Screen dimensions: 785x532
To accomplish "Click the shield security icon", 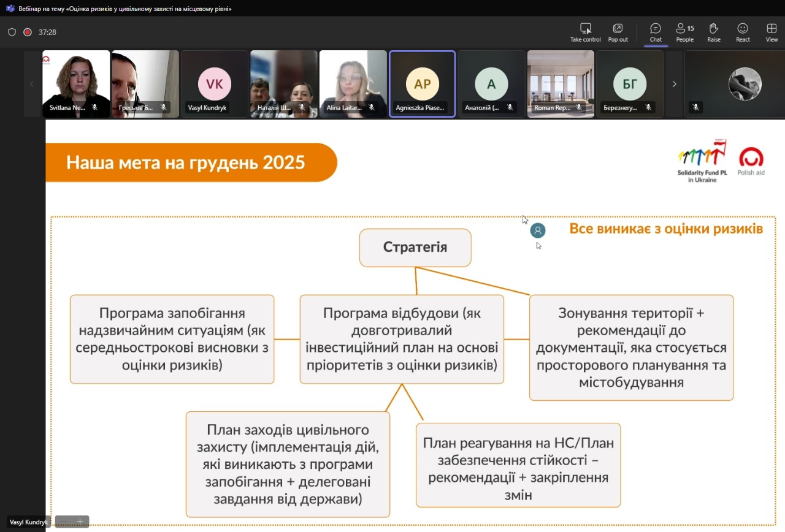I will coord(12,32).
